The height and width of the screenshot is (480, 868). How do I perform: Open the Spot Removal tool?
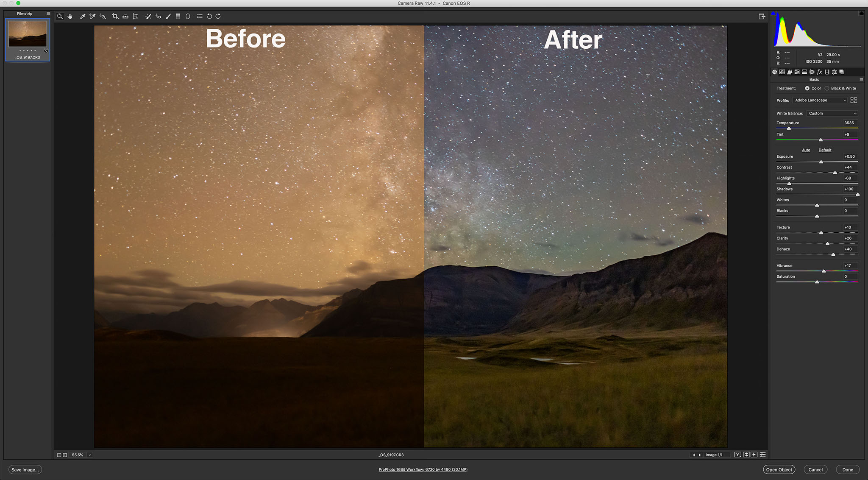[148, 16]
